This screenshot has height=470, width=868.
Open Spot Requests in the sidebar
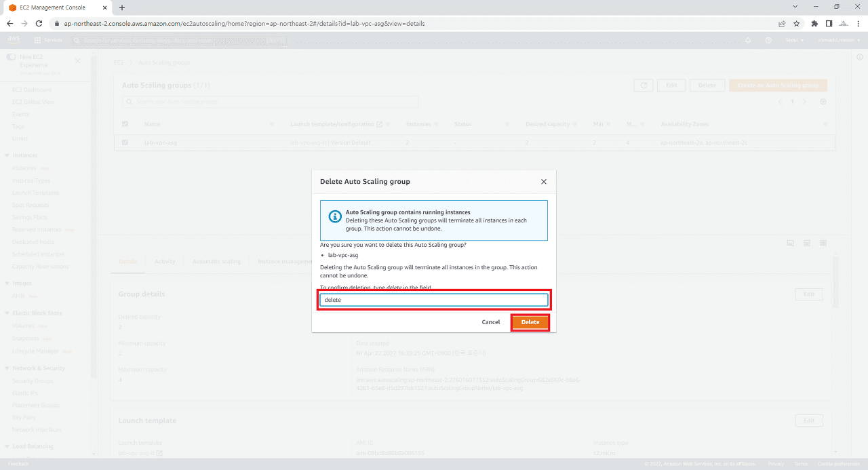coord(31,205)
